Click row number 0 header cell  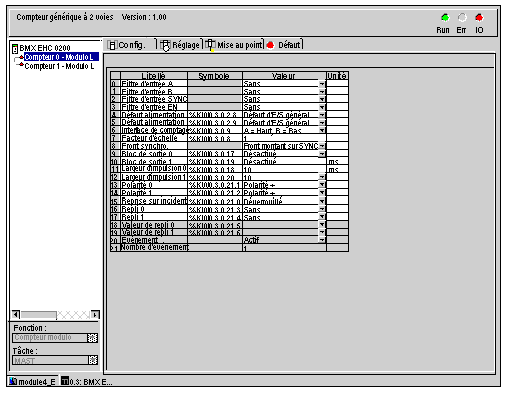tap(115, 84)
